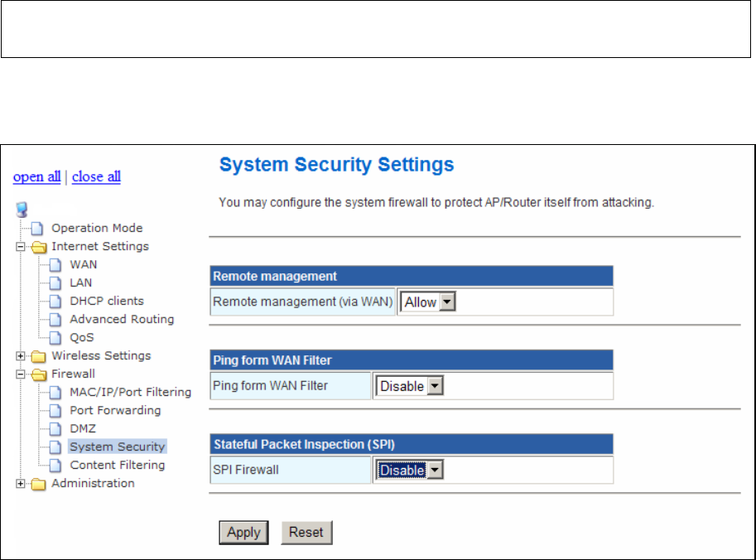Go to Content Filtering page
This screenshot has height=560, width=756.
pyautogui.click(x=117, y=466)
